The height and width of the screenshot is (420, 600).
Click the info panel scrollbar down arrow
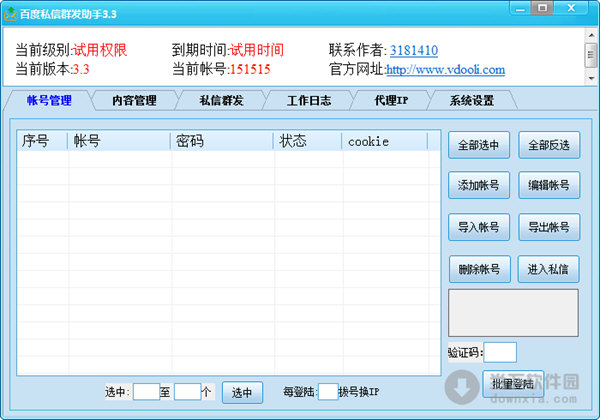pyautogui.click(x=591, y=78)
